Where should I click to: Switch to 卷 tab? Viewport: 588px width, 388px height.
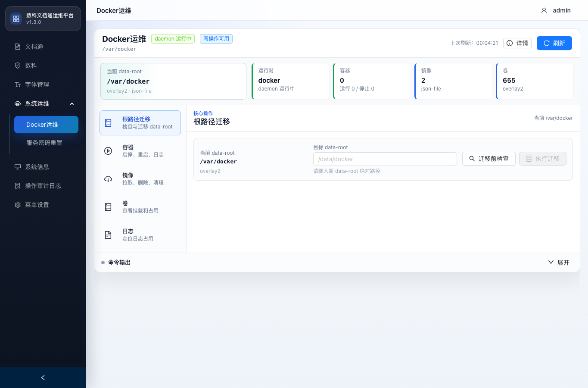tap(140, 207)
